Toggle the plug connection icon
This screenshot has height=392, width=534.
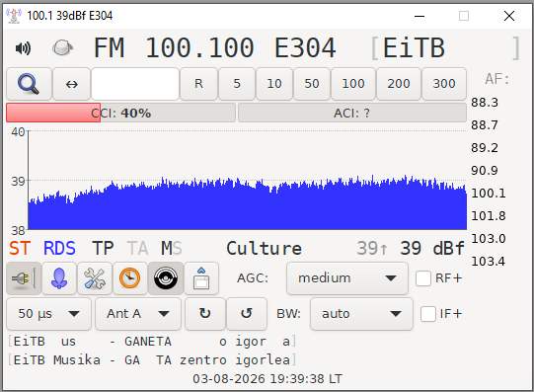(24, 278)
